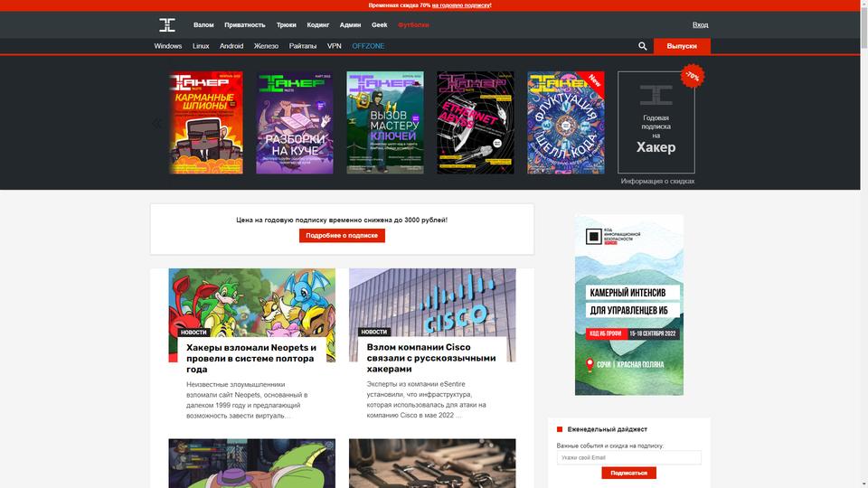
Task: Select the Android category link
Action: [231, 46]
